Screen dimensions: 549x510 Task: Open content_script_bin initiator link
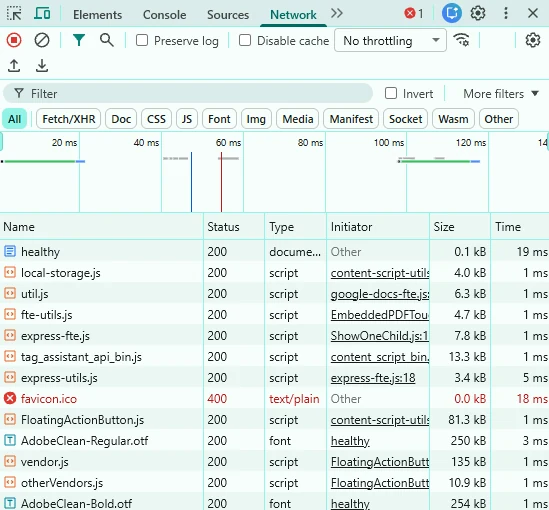(380, 357)
